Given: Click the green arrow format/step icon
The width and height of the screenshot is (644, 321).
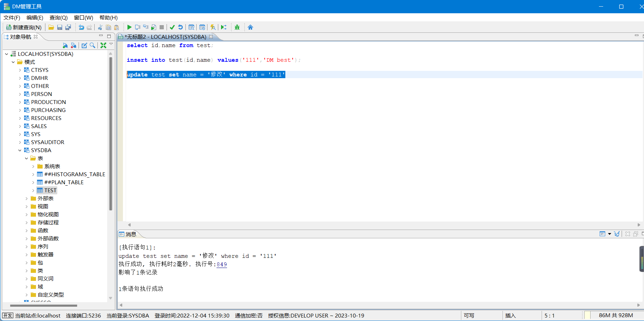Looking at the screenshot, I should pyautogui.click(x=224, y=27).
